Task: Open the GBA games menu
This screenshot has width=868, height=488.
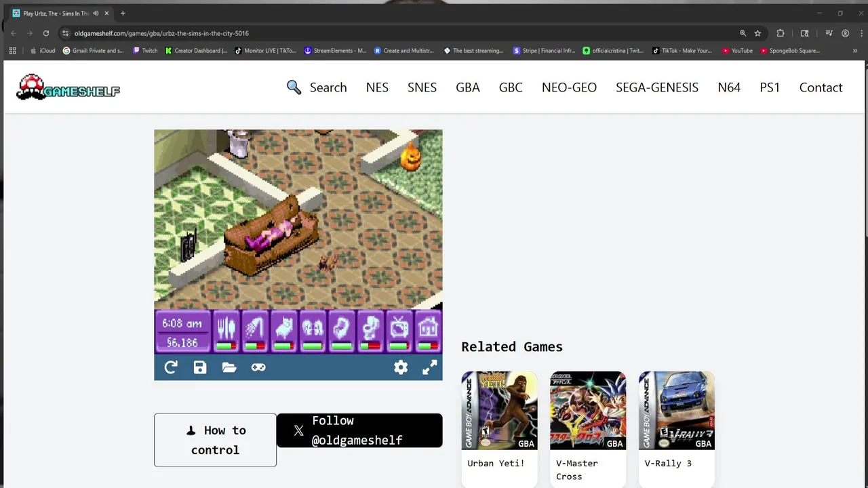Action: [x=468, y=87]
